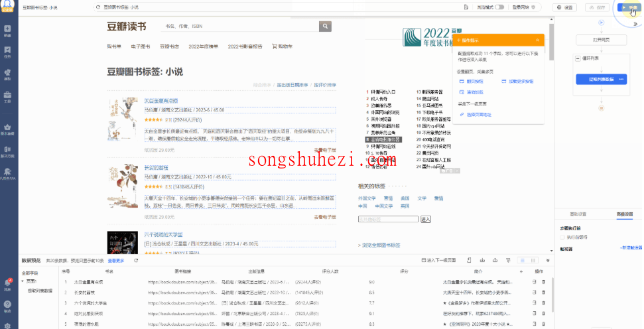Viewport: 644px width, 329px height.
Task: Click copy icon in row 2 operations
Action: point(535,293)
